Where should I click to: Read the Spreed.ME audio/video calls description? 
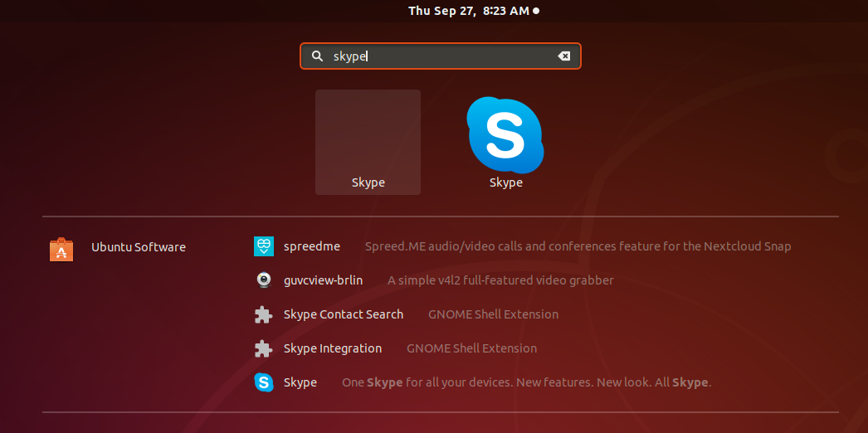tap(578, 246)
